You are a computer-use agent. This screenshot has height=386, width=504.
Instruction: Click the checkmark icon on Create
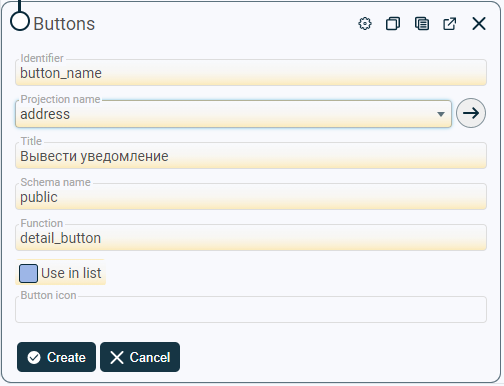pyautogui.click(x=34, y=357)
